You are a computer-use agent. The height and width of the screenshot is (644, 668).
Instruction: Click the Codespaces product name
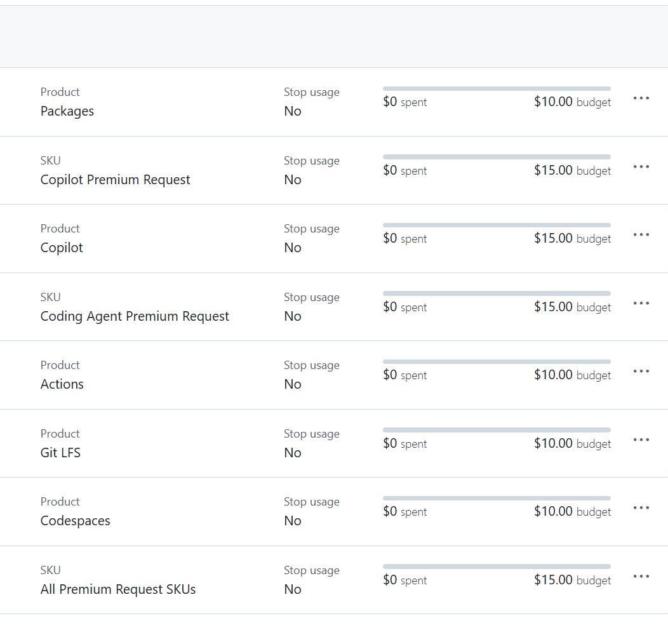pos(76,521)
